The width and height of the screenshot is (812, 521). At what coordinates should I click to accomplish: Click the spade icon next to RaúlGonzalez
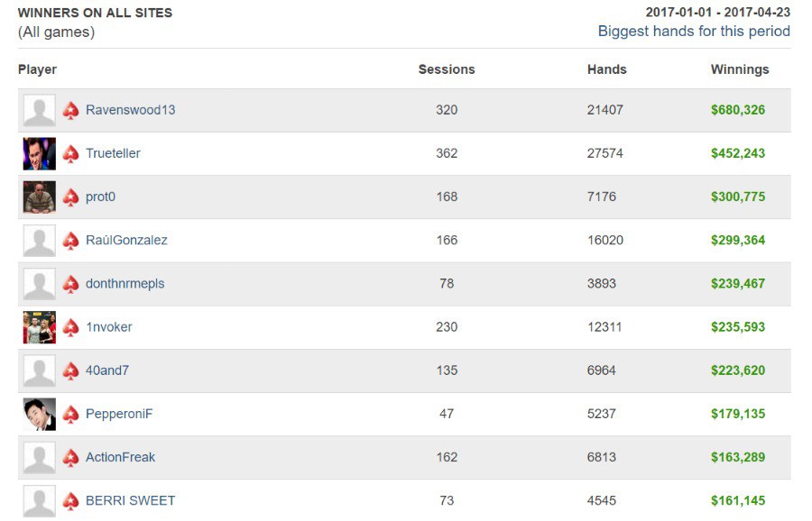[x=70, y=241]
